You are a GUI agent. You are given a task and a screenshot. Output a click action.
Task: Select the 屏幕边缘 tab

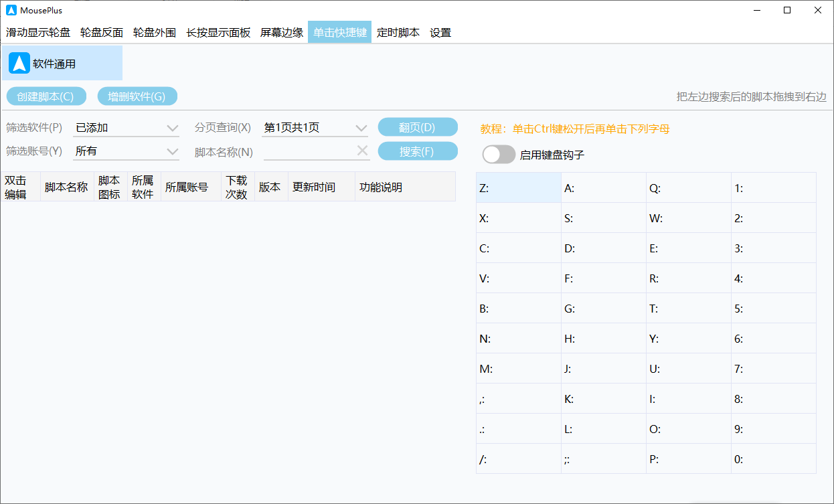pyautogui.click(x=282, y=32)
